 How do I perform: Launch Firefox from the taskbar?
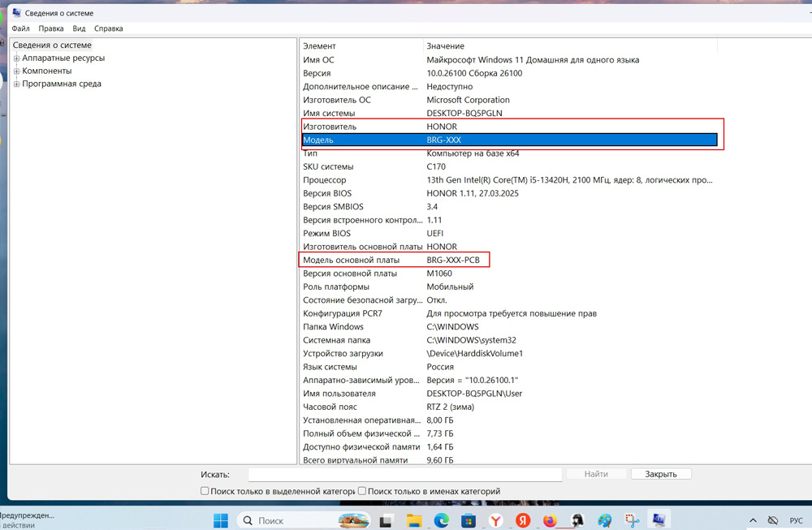coord(550,521)
